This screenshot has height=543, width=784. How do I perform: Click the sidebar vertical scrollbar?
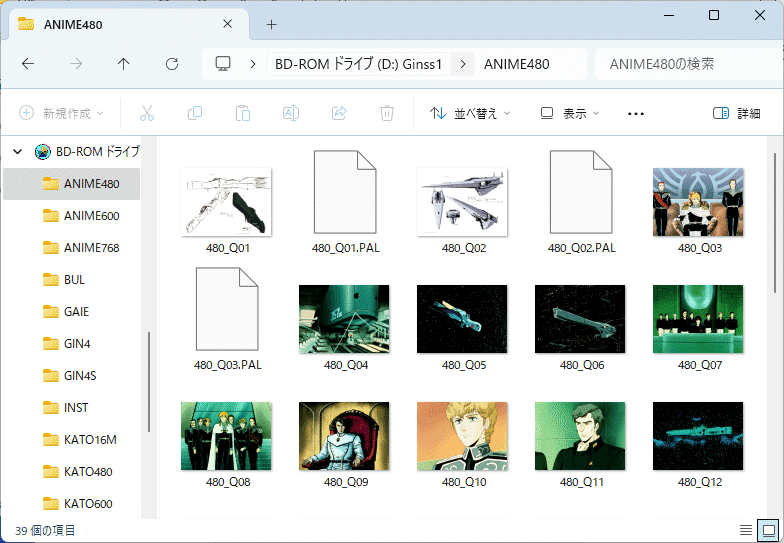(148, 382)
